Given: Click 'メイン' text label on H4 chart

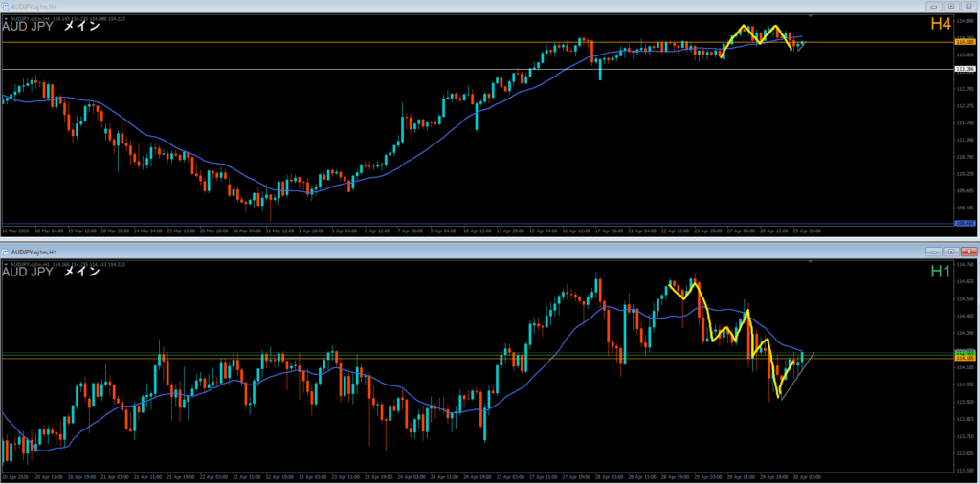Looking at the screenshot, I should (81, 28).
